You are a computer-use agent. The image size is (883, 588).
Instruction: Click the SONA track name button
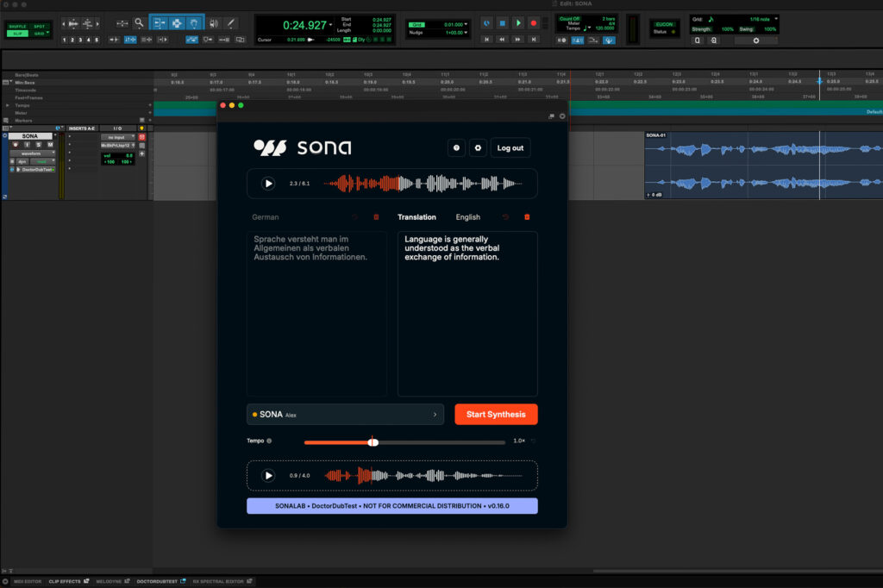(30, 136)
